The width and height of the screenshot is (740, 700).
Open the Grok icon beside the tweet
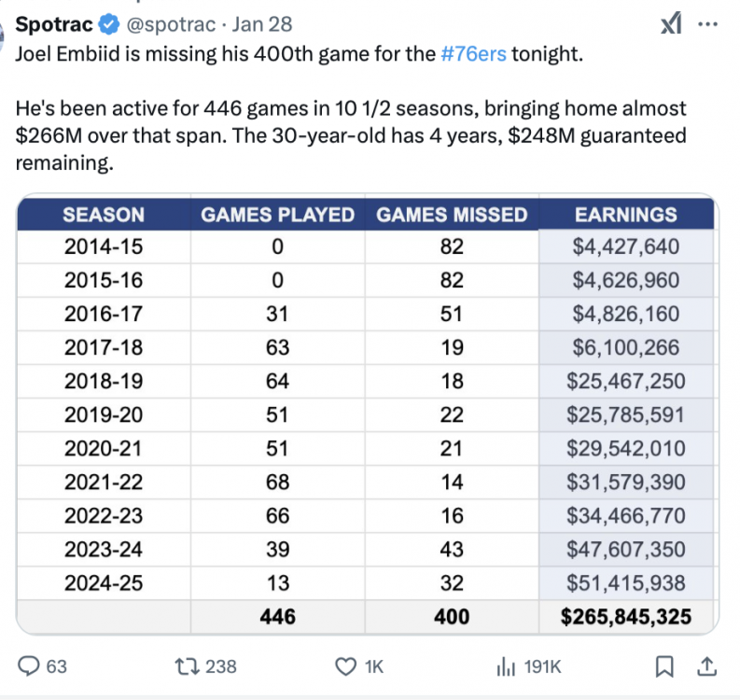tap(671, 25)
